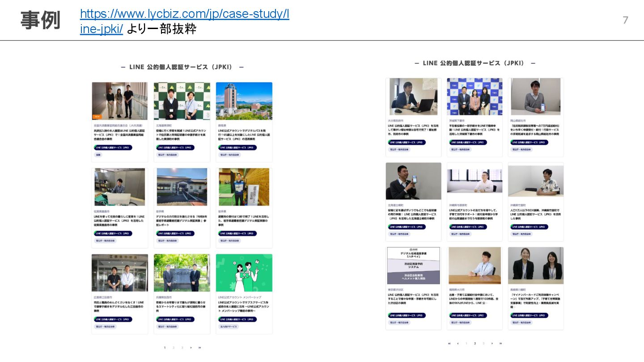This screenshot has height=362, width=644.
Task: Click the 茨城県下妻市 card title text
Action: (475, 130)
